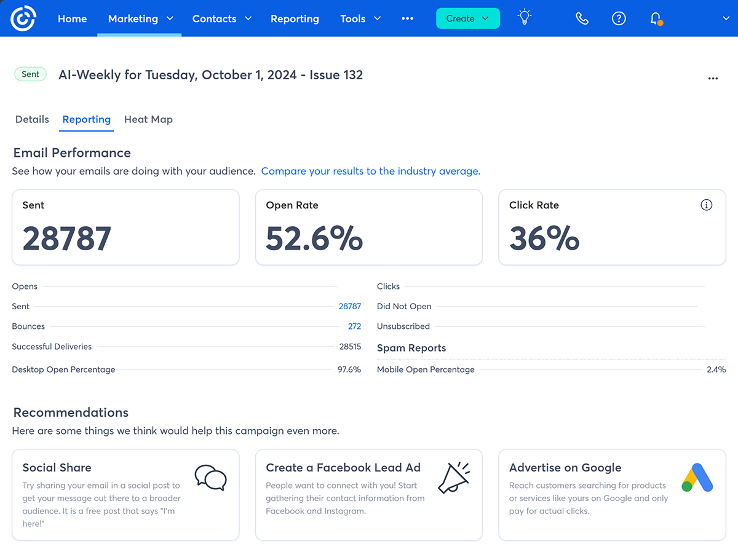Open the lightbulb ideas icon
The height and width of the screenshot is (560, 738).
point(524,18)
